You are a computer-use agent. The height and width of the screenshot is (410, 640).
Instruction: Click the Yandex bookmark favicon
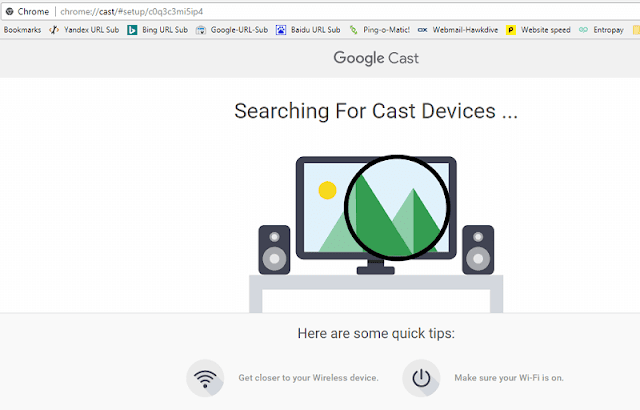point(54,30)
